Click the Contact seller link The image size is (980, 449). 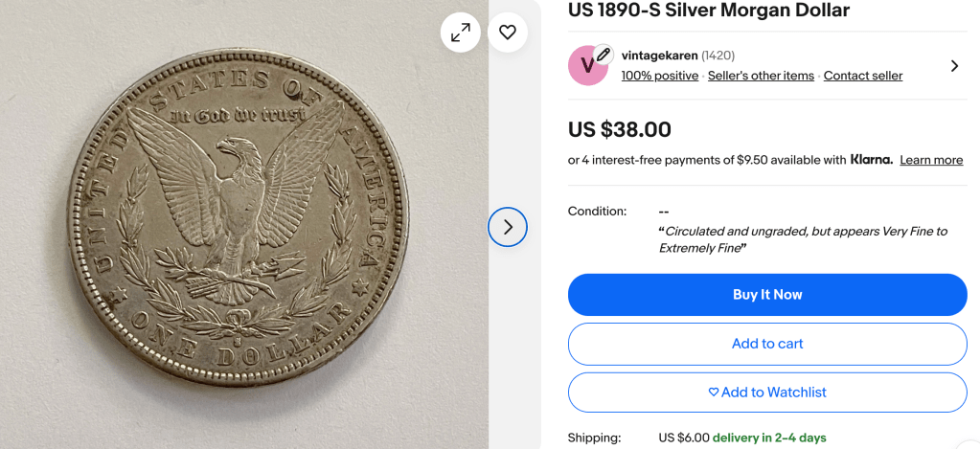point(862,76)
